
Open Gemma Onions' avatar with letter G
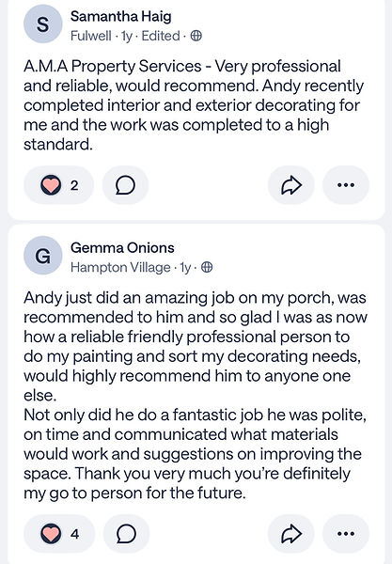click(x=43, y=256)
